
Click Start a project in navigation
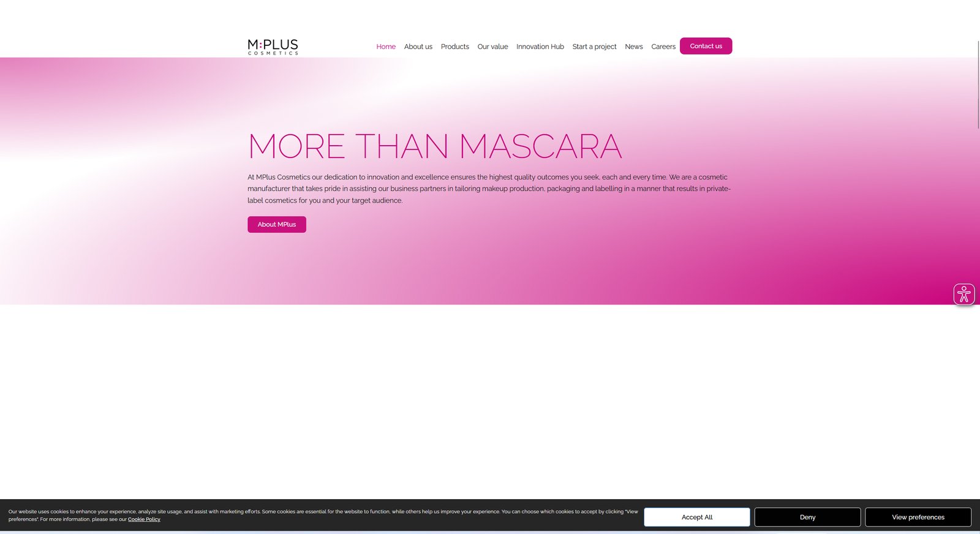[x=594, y=47]
